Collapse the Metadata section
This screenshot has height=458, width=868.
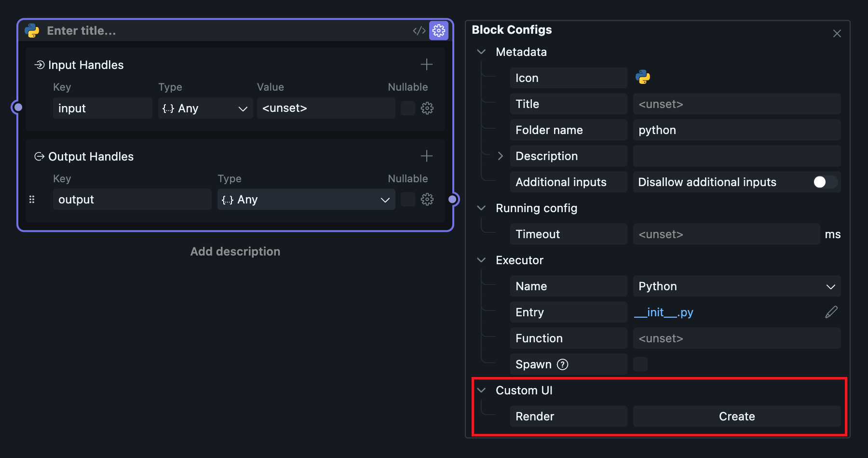click(481, 52)
